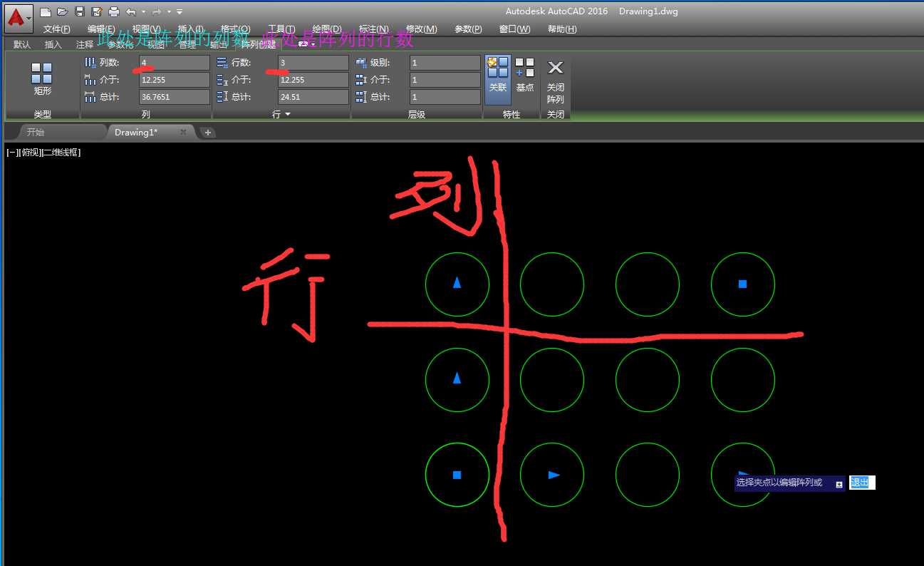Click the [-] viewport controls label

[x=11, y=153]
